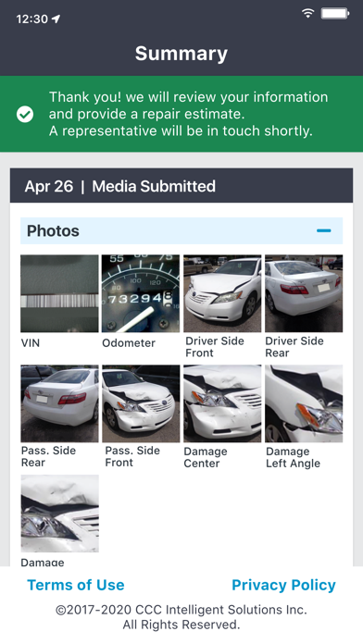
Task: View the Pass. Side Front photo
Action: pos(141,403)
